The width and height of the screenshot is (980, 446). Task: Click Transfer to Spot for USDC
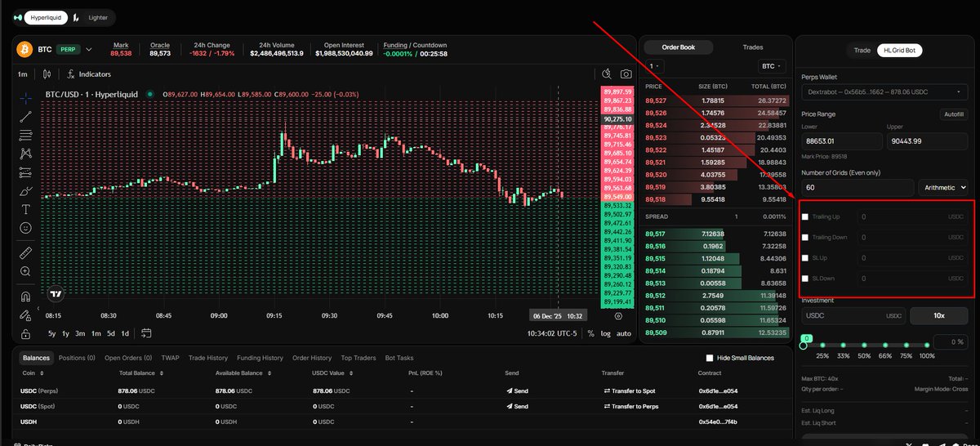(x=628, y=390)
